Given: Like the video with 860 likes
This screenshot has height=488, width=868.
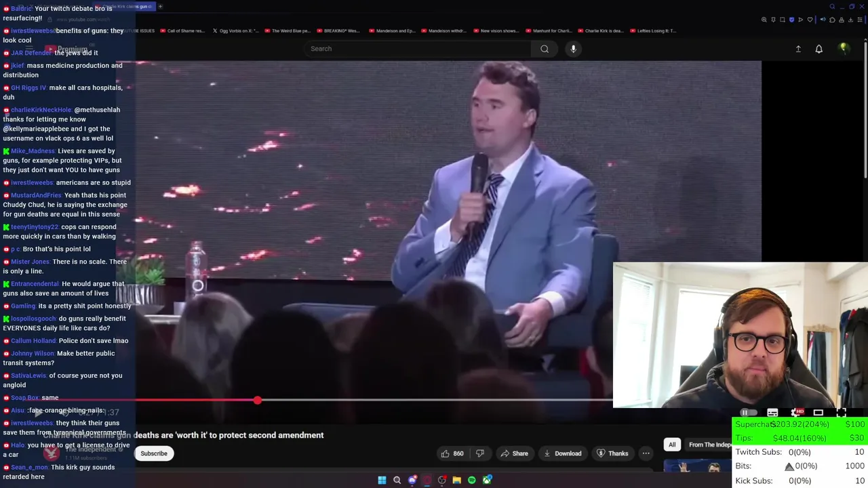Looking at the screenshot, I should 452,453.
